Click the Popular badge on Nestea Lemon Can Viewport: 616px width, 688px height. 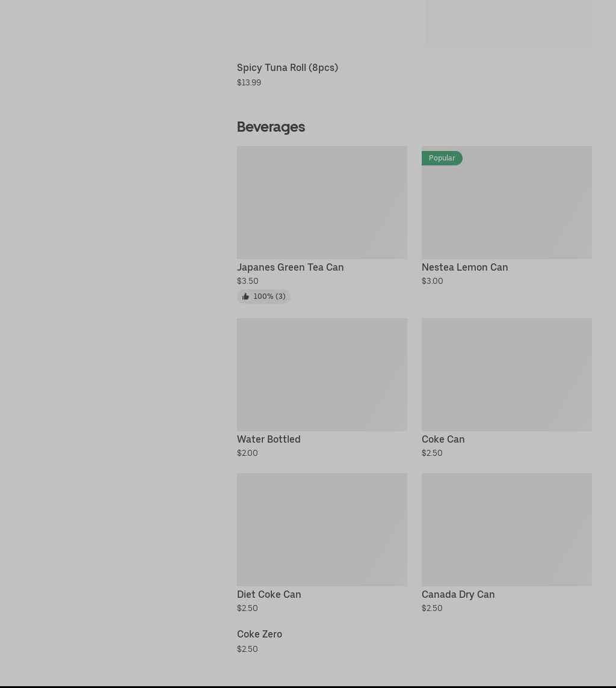442,158
